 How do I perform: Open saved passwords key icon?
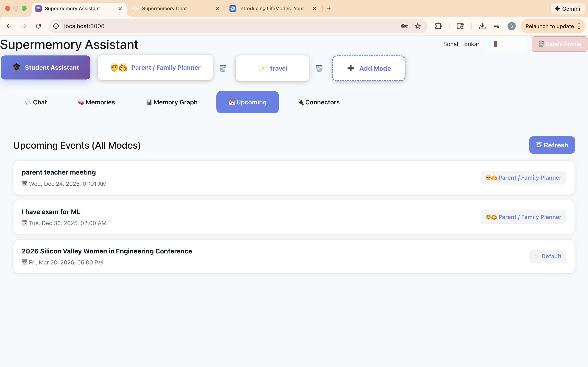point(404,26)
